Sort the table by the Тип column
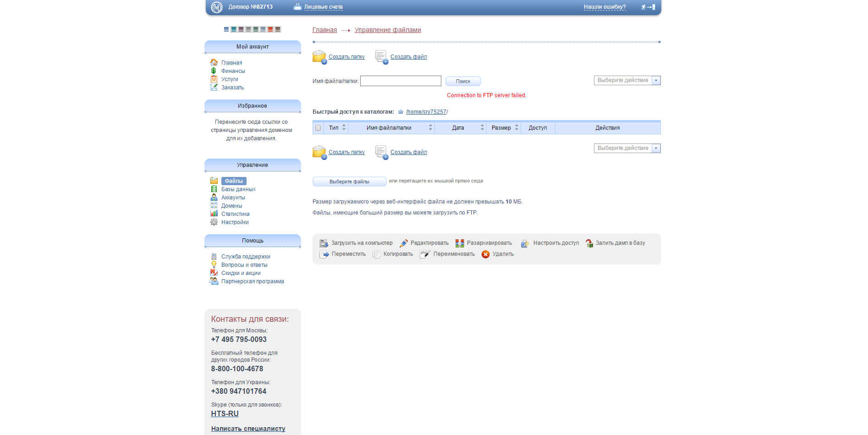868x435 pixels. point(337,128)
